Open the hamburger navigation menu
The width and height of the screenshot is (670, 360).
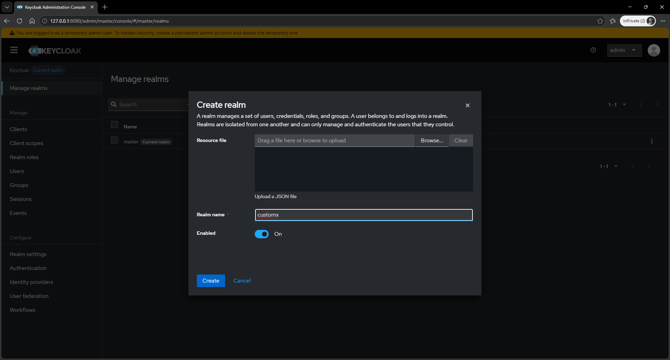coord(14,50)
